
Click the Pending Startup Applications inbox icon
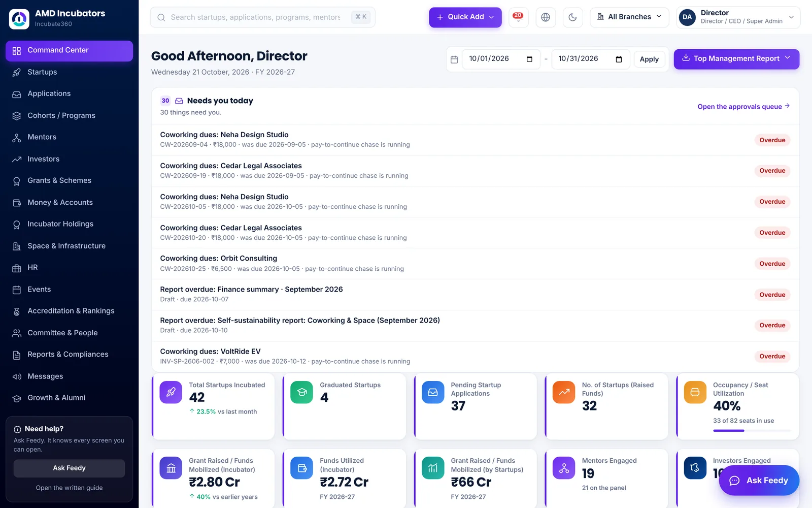click(433, 392)
